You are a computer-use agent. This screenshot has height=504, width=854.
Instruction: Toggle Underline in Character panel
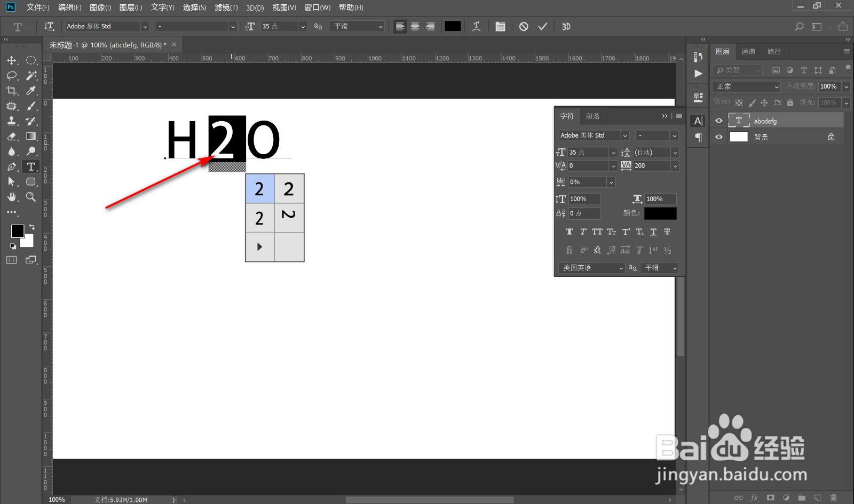pos(653,231)
